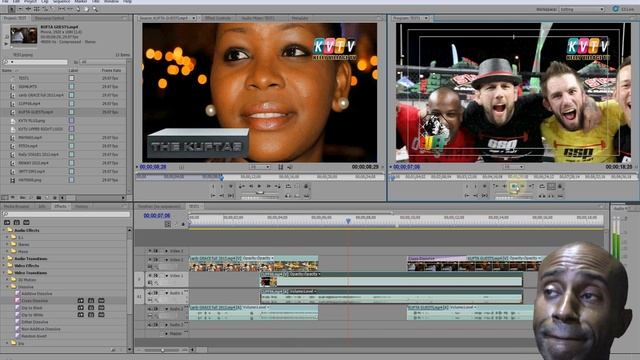Open the Source monitor clip dropdown arrow
640x360 pixels.
pos(194,18)
